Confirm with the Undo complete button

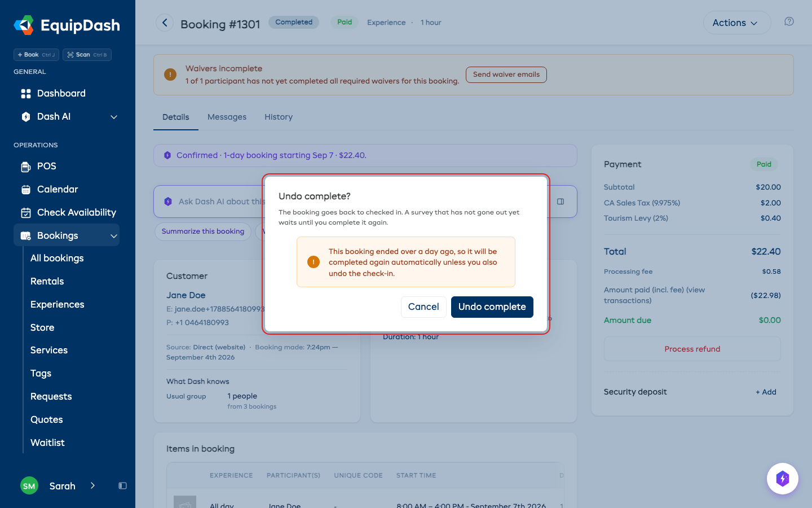tap(492, 307)
